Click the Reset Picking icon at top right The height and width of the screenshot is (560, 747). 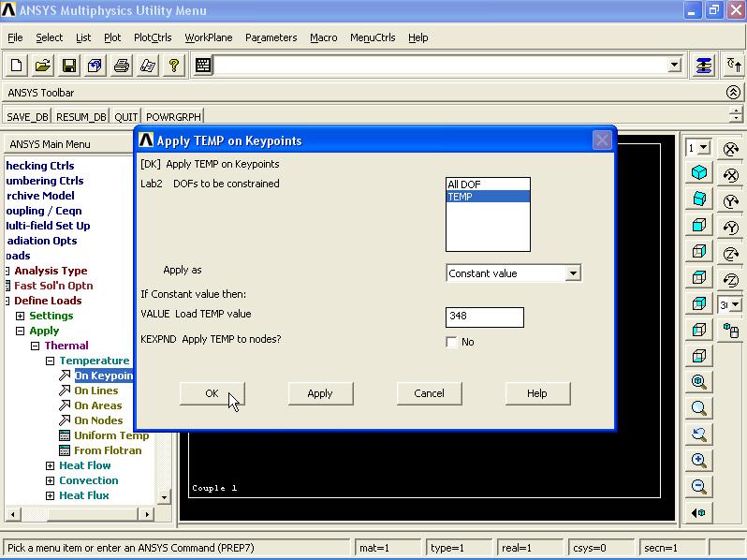734,66
